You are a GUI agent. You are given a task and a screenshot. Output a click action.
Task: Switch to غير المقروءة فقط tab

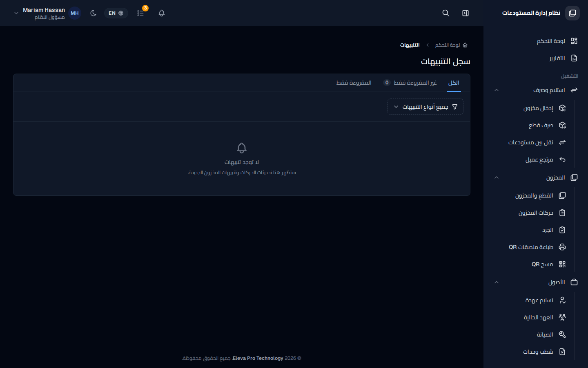pyautogui.click(x=410, y=83)
